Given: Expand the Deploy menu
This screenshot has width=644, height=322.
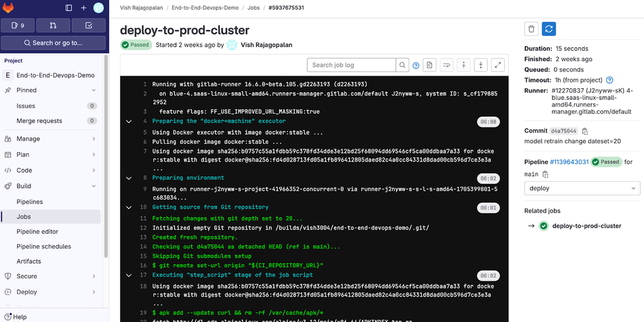Looking at the screenshot, I should tap(51, 292).
